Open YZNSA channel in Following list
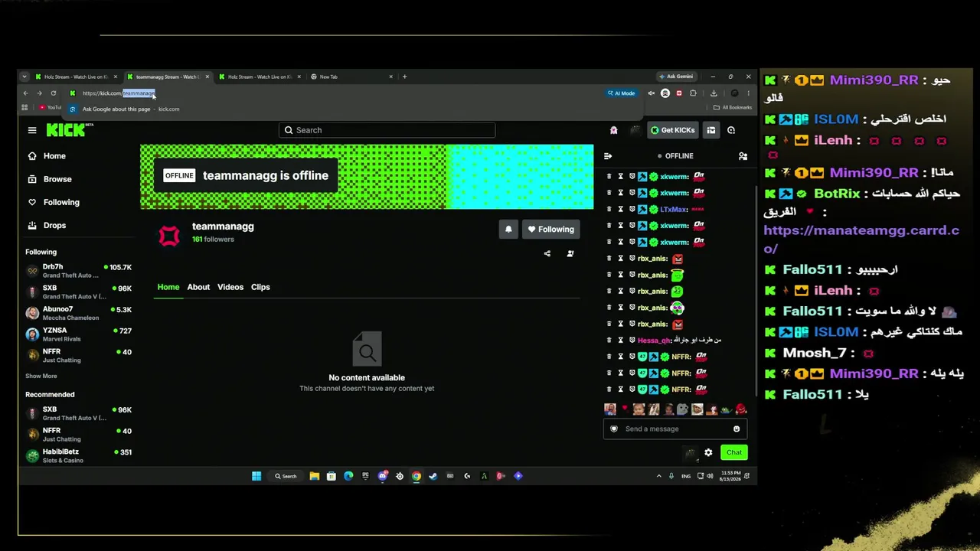Screen dimensions: 980x551 coord(78,334)
